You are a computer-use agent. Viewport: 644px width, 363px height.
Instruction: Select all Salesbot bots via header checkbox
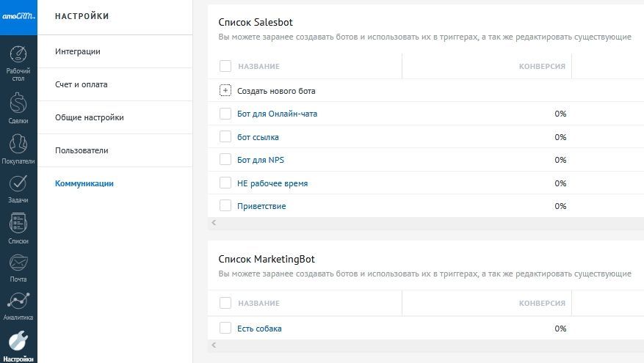[225, 66]
